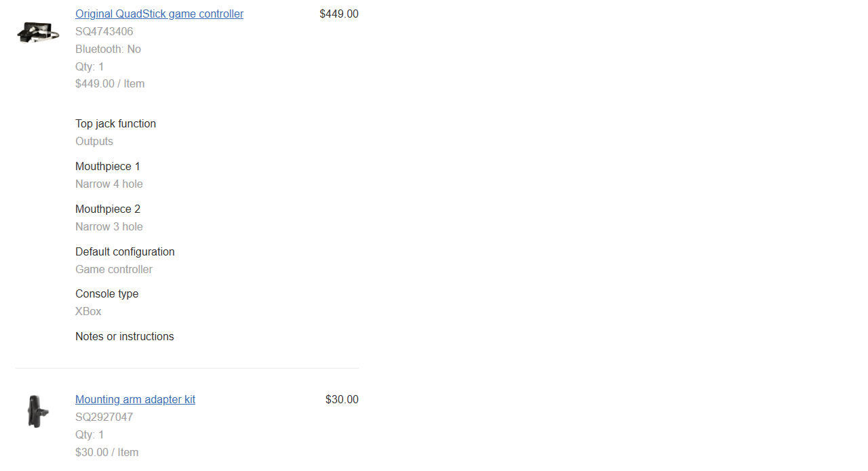
Task: Click the QuadStick controller product thumbnail
Action: click(x=38, y=32)
